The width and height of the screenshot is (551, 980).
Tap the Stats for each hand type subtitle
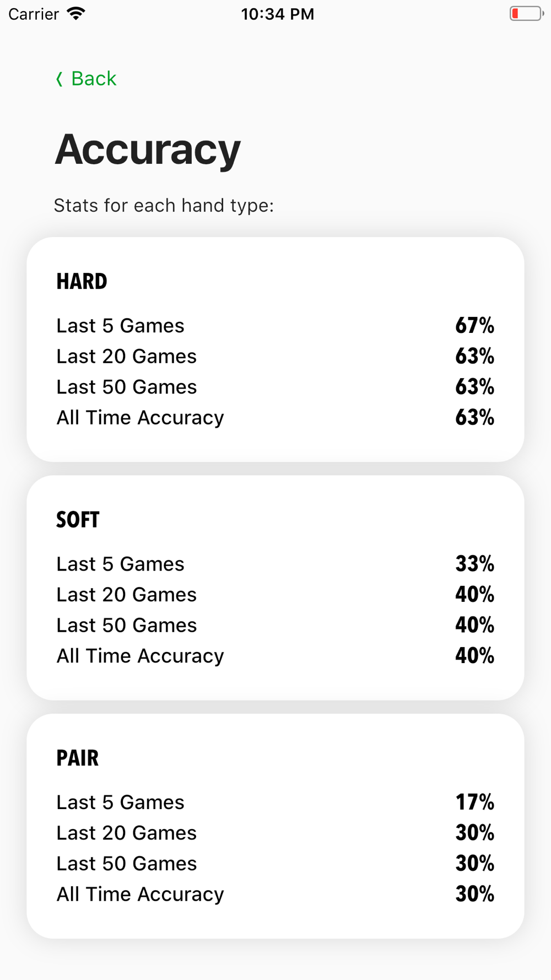(x=164, y=206)
